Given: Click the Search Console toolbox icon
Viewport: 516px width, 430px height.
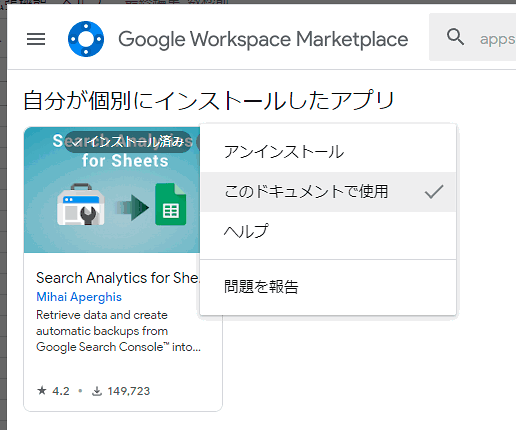Looking at the screenshot, I should (x=81, y=204).
